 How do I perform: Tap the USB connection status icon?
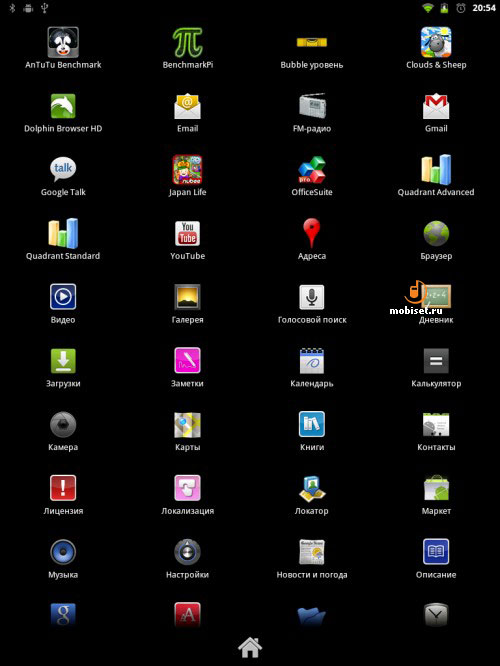coord(45,8)
